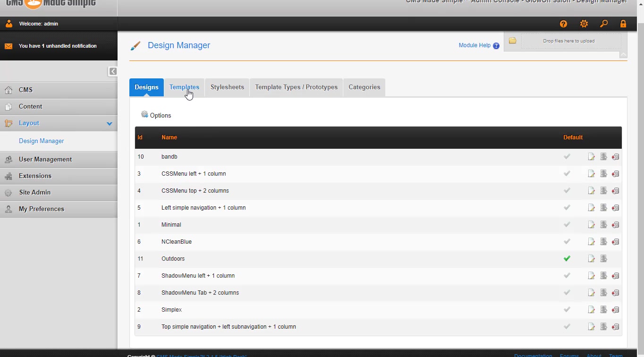The width and height of the screenshot is (644, 357).
Task: Open the Module Help link
Action: tap(475, 45)
